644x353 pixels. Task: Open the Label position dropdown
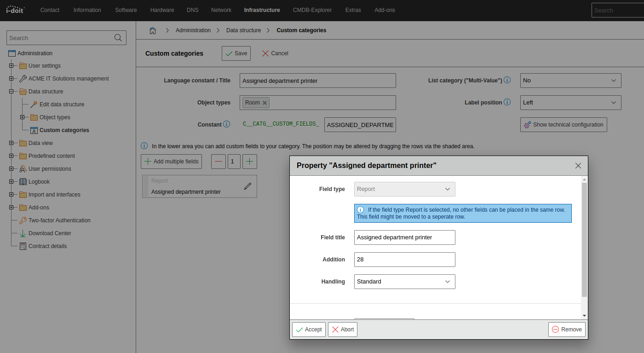pos(570,103)
